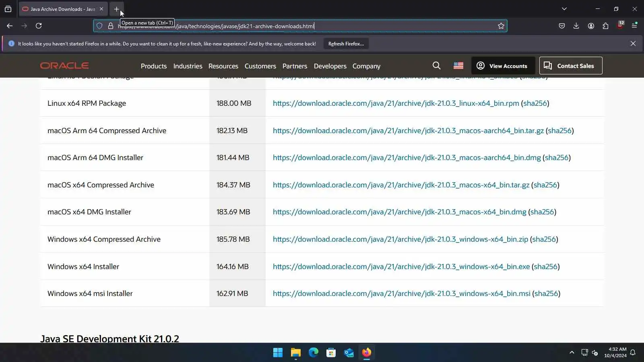The width and height of the screenshot is (644, 362).
Task: Download macOS aarch64 DMG installer link
Action: [407, 158]
